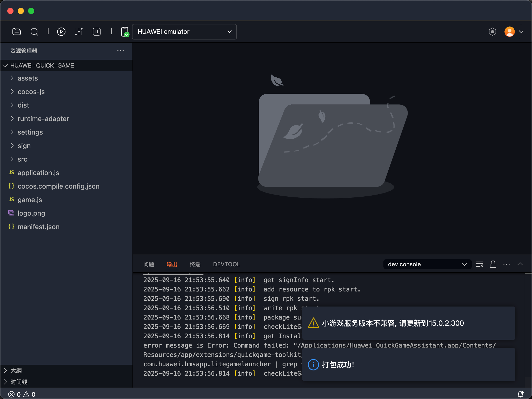
Task: Switch to the 终端 tab
Action: pos(195,264)
